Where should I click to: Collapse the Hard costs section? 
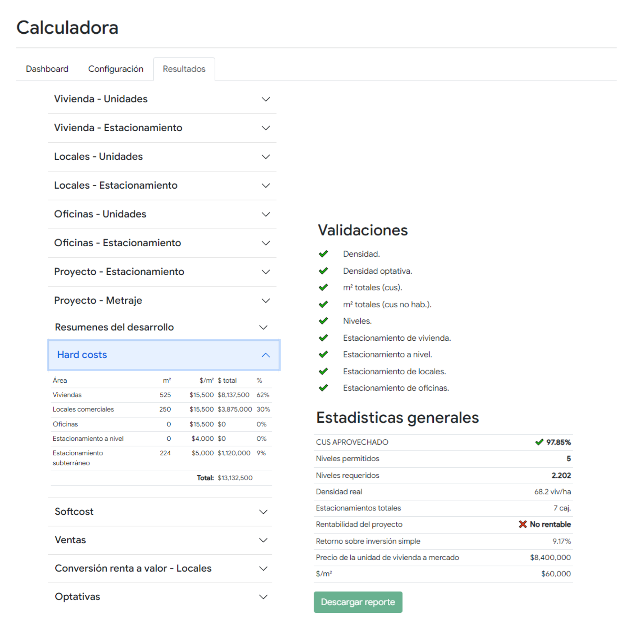[163, 355]
